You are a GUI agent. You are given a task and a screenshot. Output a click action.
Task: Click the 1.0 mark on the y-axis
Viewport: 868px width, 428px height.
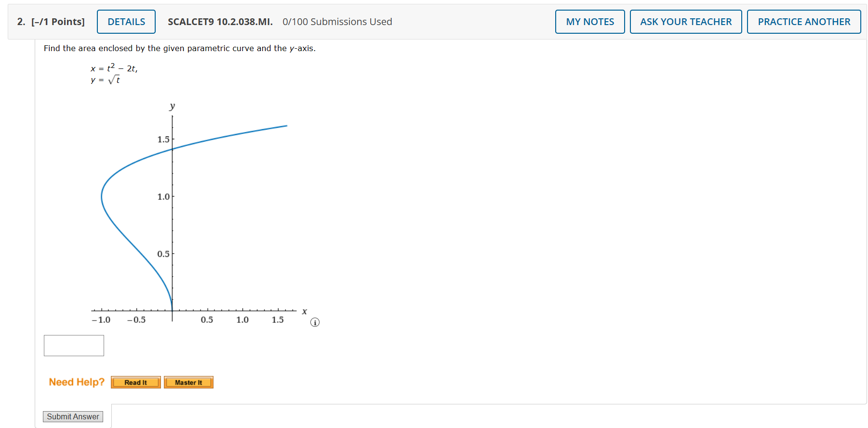(163, 197)
